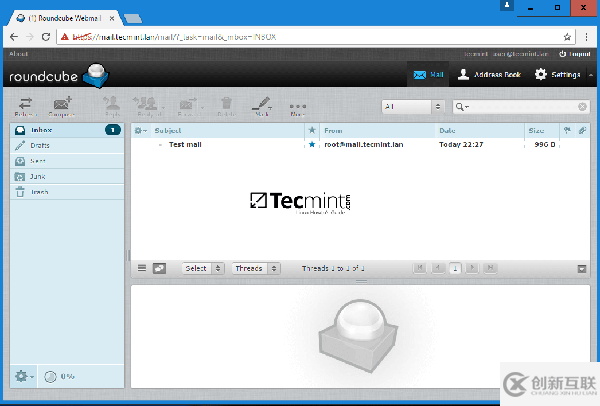Click the About link
Viewport: 600px width, 406px height.
(18, 54)
